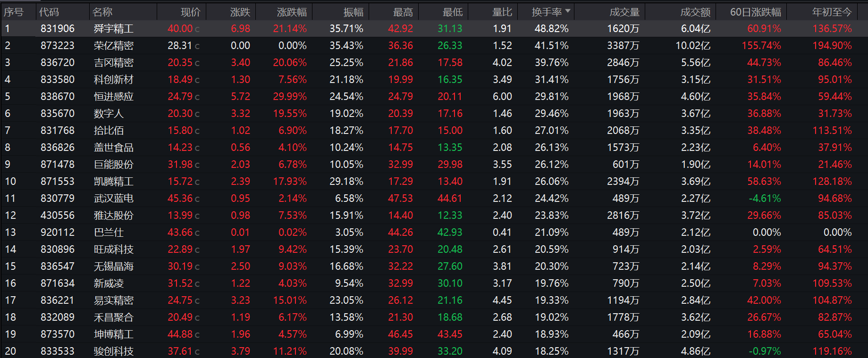
Task: Click the 45.36 current price cell
Action: pos(180,199)
